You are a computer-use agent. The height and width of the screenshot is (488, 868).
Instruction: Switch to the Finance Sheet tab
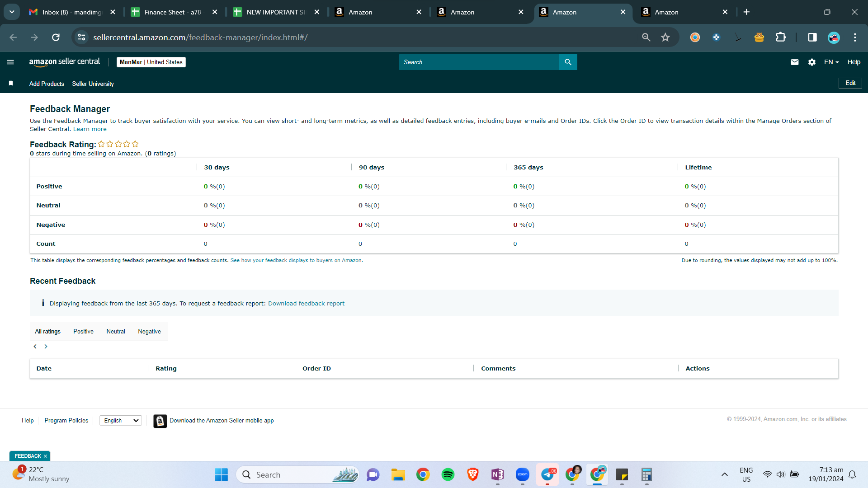coord(175,12)
